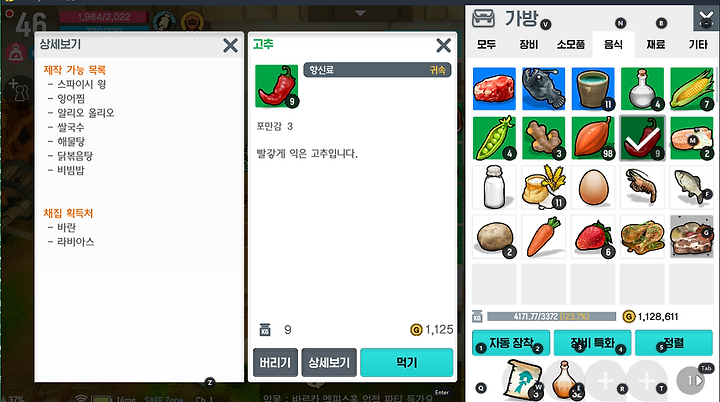Select the shrimp inventory item
Screen dimensions: 720x402
pyautogui.click(x=642, y=187)
